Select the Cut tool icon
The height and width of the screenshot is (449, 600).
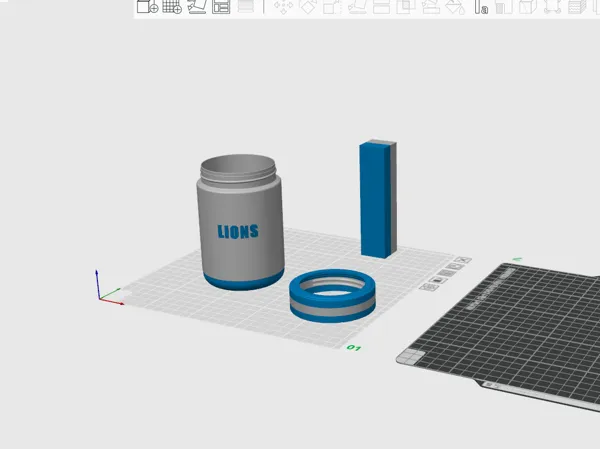pos(381,7)
